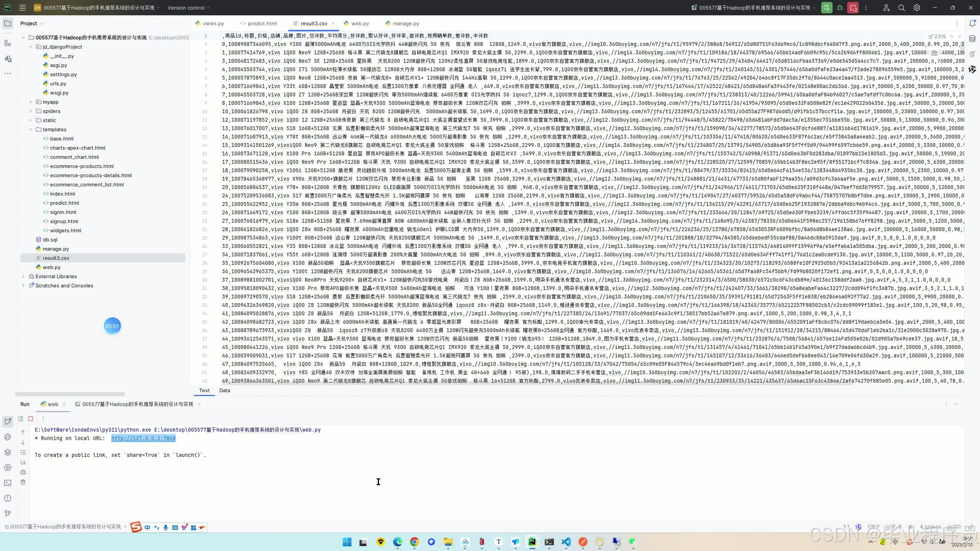The image size is (980, 551).
Task: Open urls.py in project tree
Action: (58, 83)
